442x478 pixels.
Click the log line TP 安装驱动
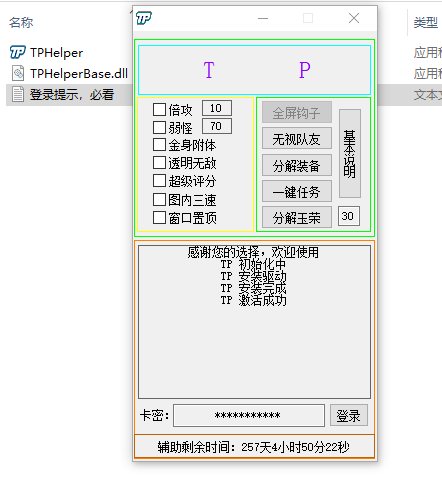253,276
